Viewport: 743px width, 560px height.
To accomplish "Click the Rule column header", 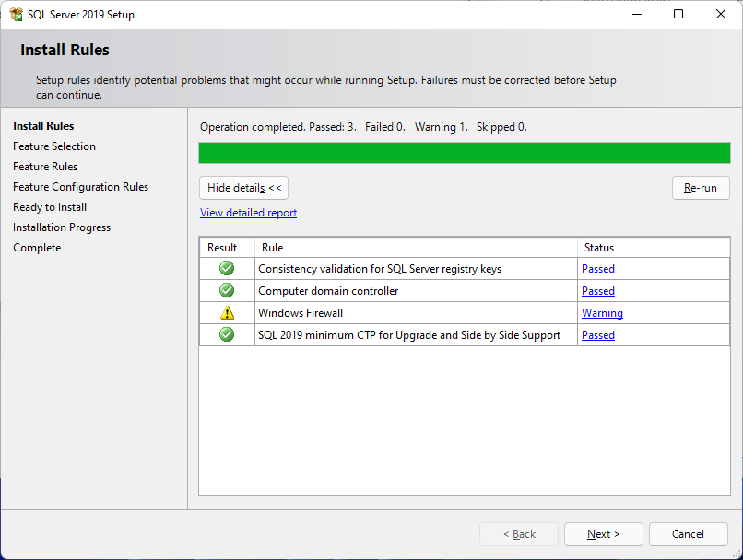I will 416,247.
